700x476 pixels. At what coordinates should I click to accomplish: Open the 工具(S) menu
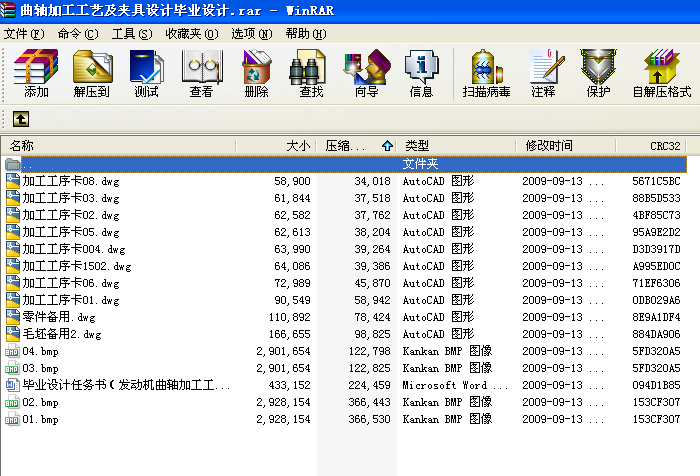132,33
